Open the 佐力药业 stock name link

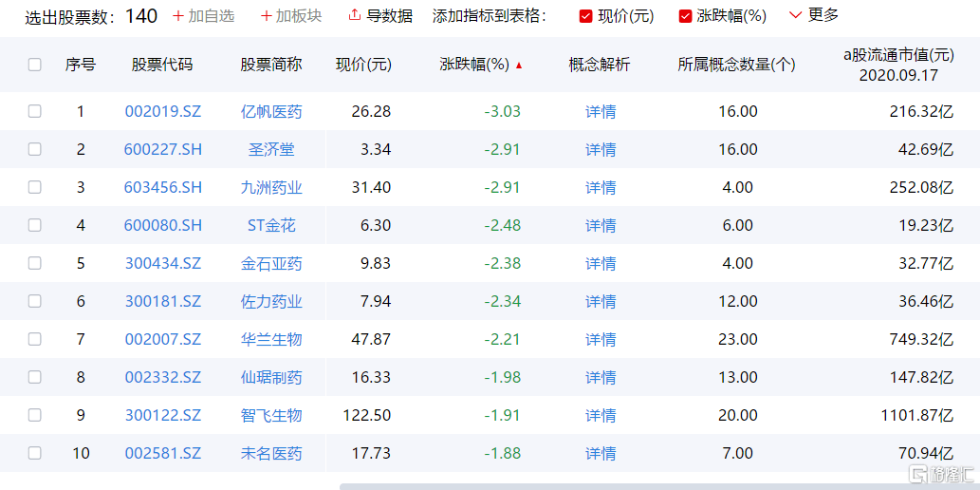pyautogui.click(x=271, y=301)
